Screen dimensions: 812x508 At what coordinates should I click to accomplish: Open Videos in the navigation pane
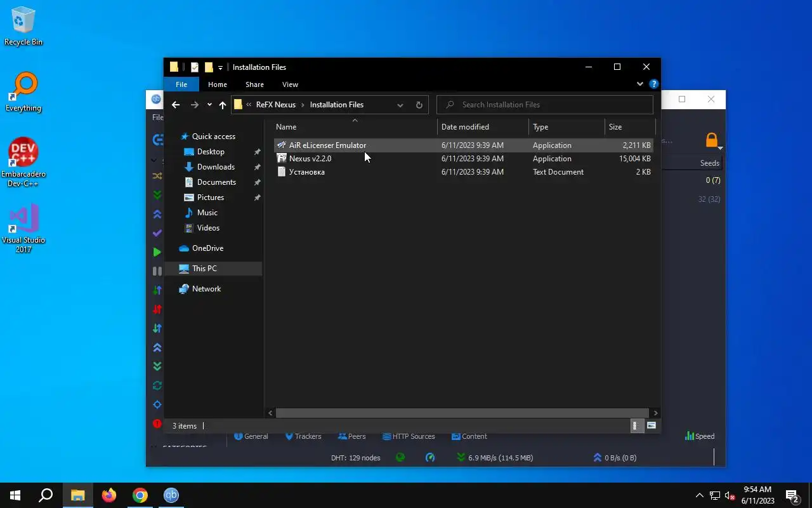tap(208, 228)
